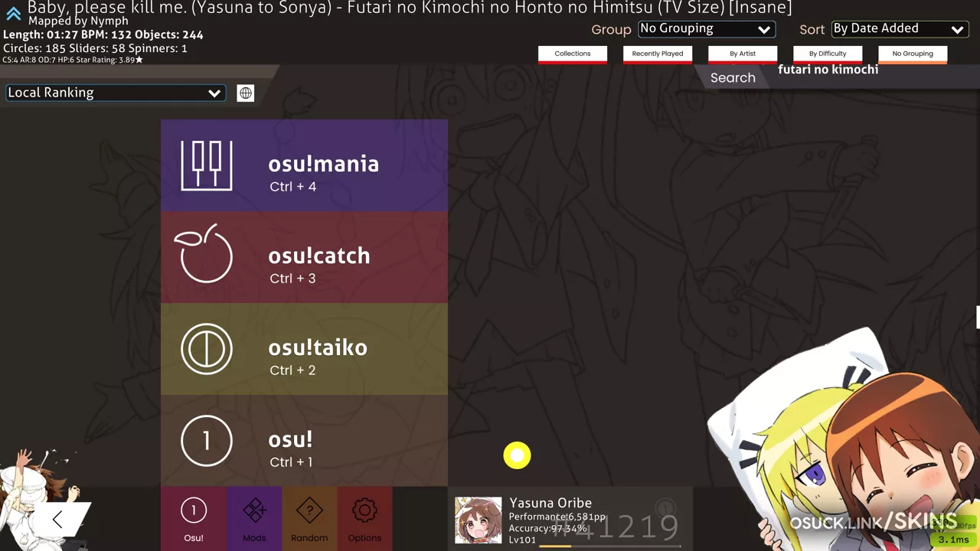980x551 pixels.
Task: Click the Mapped by Nymph text
Action: (78, 21)
